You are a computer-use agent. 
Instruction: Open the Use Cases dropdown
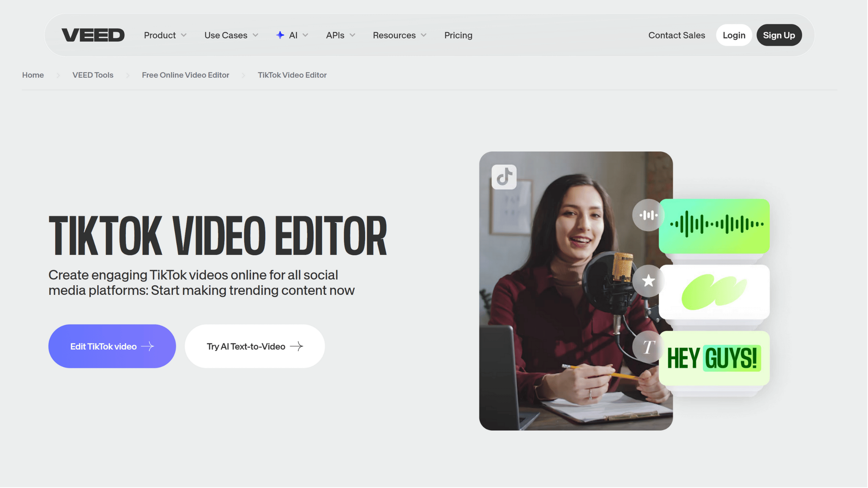coord(231,35)
